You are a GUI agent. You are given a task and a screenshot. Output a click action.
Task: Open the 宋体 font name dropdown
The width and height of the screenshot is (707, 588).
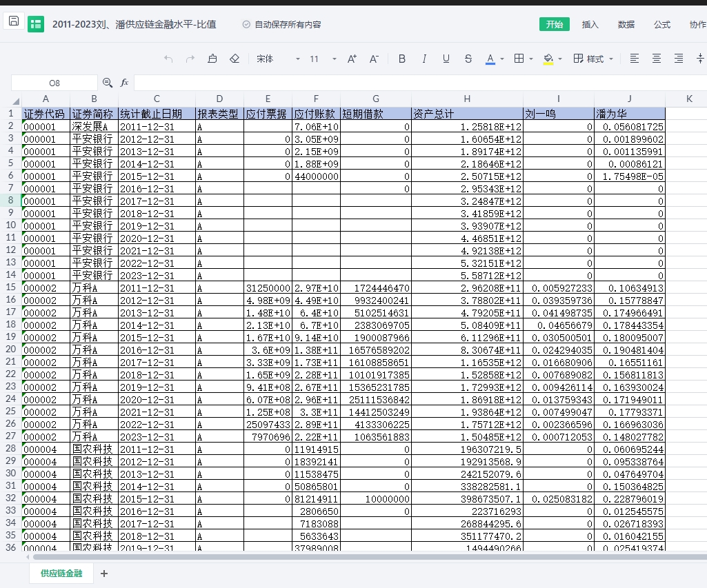(x=278, y=59)
